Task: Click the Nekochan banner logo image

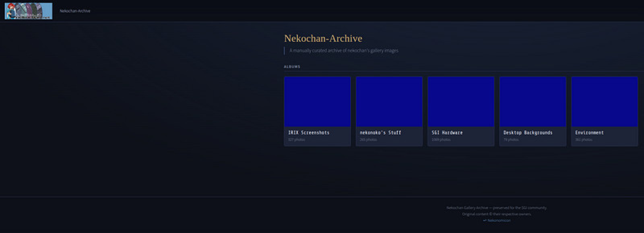Action: (x=28, y=11)
